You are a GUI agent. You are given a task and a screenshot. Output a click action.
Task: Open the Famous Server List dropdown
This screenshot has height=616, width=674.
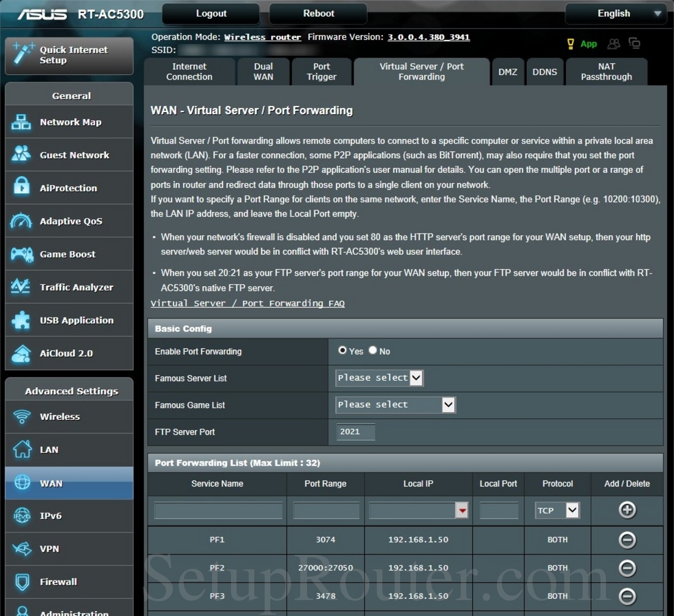pos(379,378)
